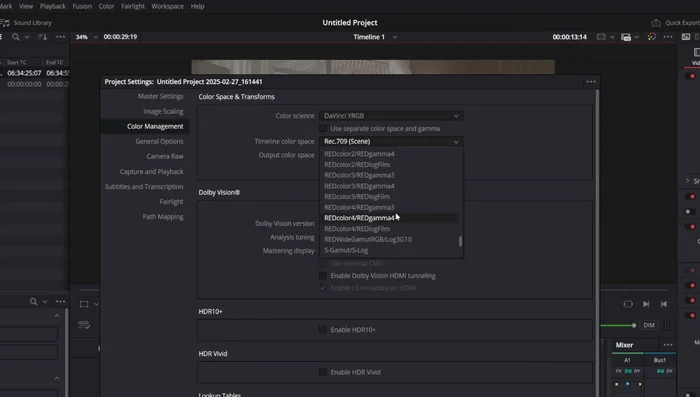Open the Color menu

[106, 6]
